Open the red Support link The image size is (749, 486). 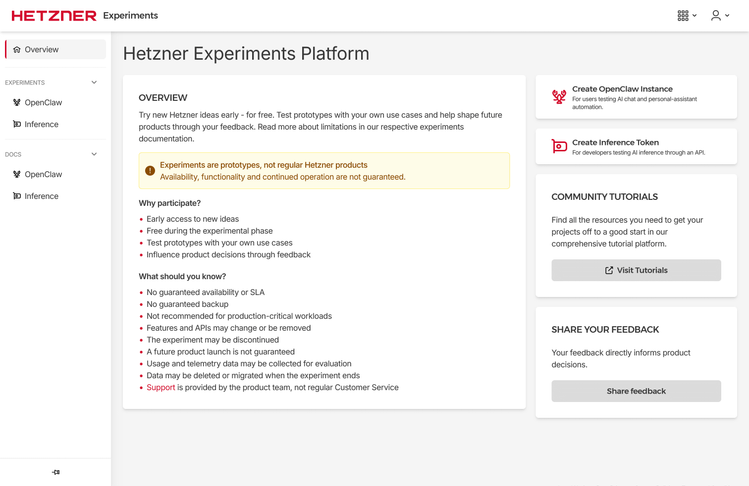(x=160, y=388)
